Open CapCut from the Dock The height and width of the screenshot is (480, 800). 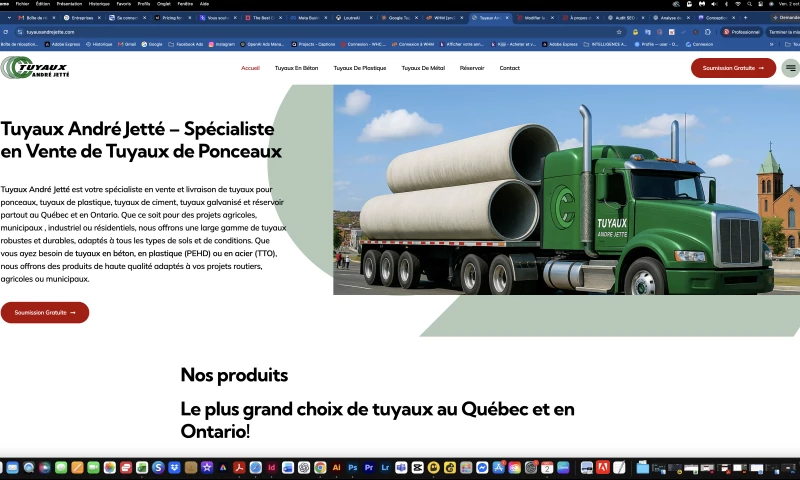[417, 467]
